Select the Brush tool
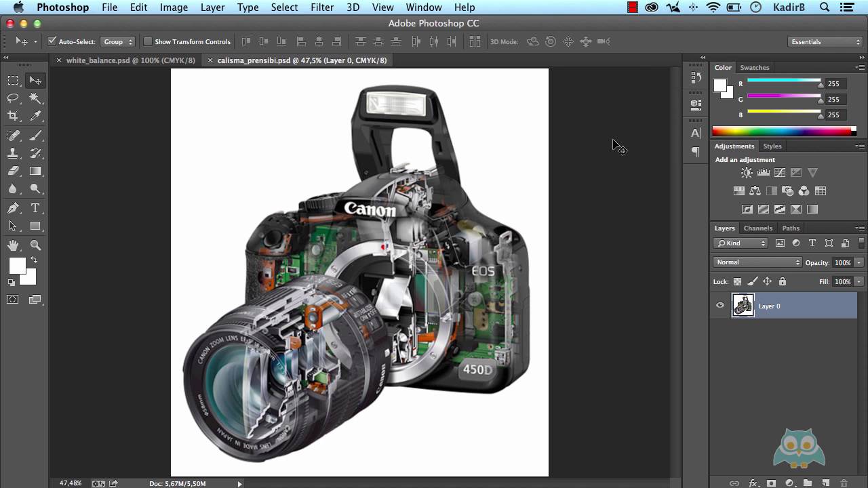 tap(35, 136)
